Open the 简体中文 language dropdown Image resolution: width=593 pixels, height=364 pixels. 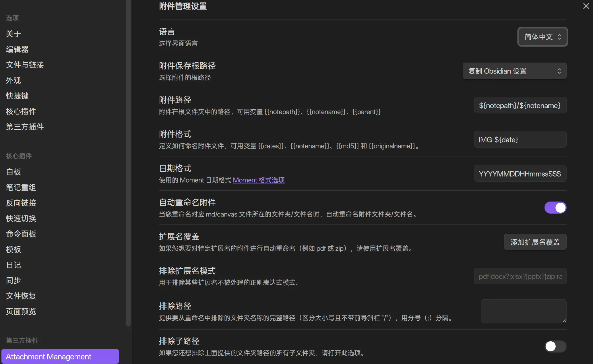542,37
